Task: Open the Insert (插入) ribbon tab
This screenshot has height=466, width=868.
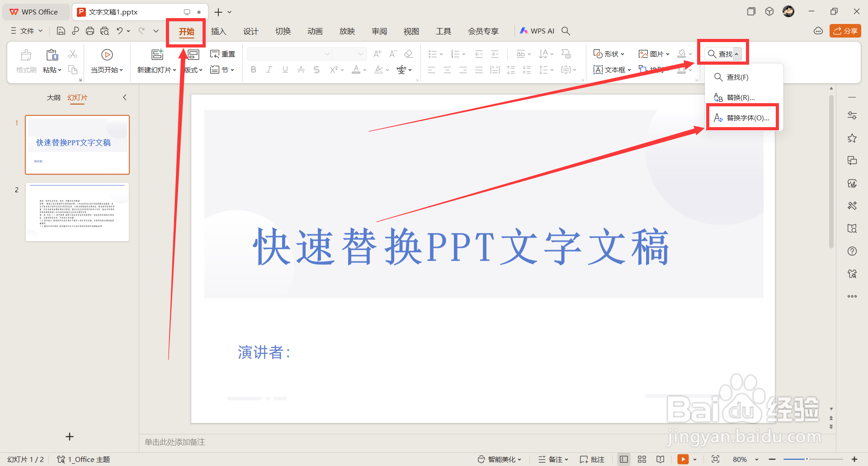Action: (x=218, y=31)
